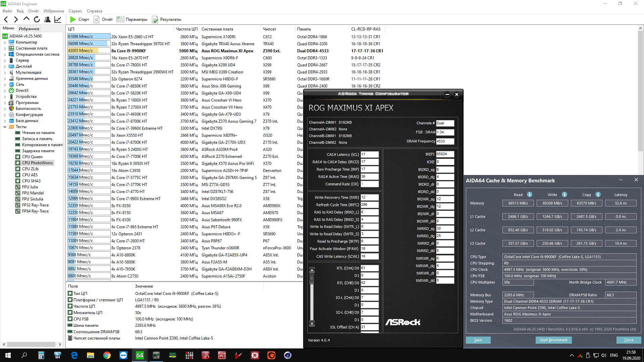This screenshot has height=362, width=644.
Task: Click the refresh icon in toolbar
Action: 37,19
